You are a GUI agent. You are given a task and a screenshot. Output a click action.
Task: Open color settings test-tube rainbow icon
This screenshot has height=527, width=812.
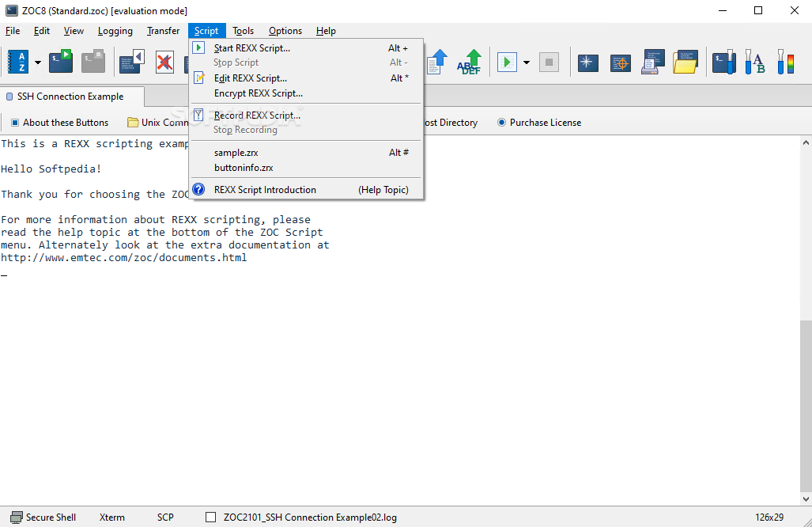(786, 62)
